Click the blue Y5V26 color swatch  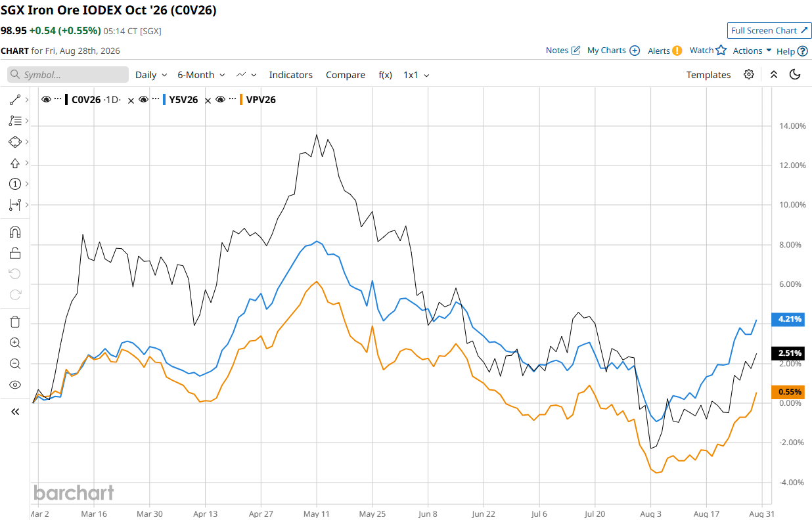[164, 100]
